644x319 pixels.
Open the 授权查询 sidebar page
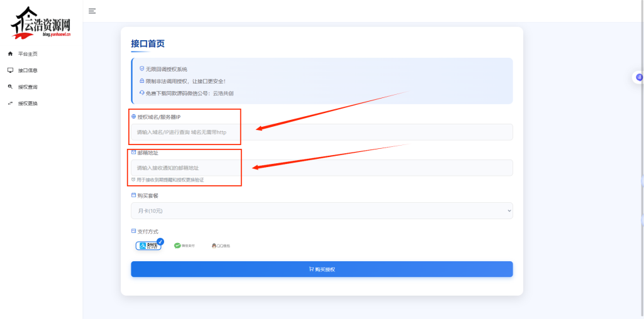(x=28, y=87)
